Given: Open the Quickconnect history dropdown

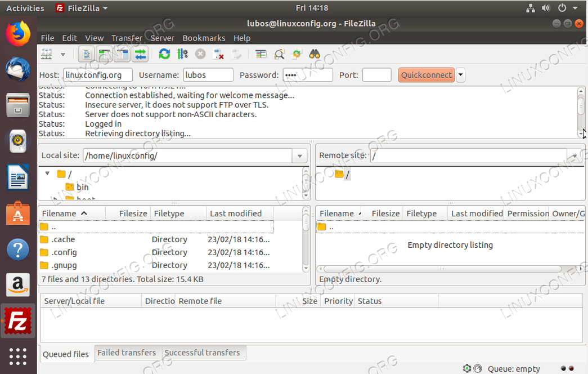Looking at the screenshot, I should [x=460, y=74].
